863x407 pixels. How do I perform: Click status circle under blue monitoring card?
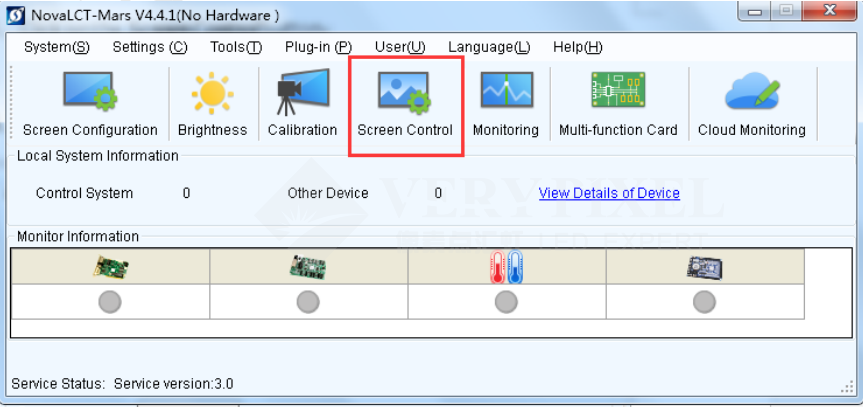[704, 302]
